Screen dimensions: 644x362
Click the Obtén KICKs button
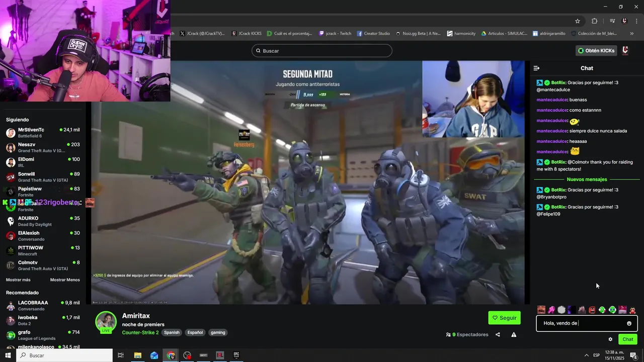tap(596, 51)
